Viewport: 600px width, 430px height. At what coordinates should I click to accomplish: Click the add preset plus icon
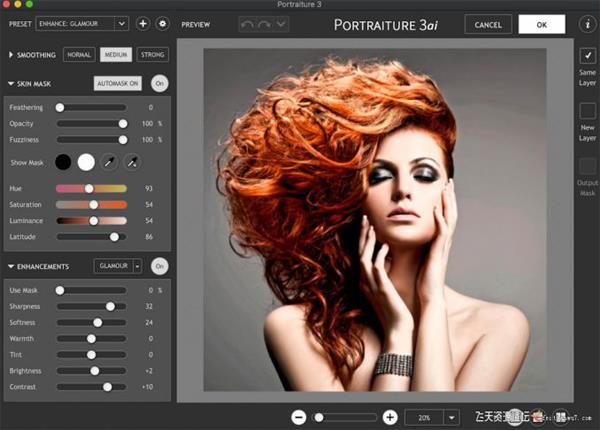tap(143, 23)
